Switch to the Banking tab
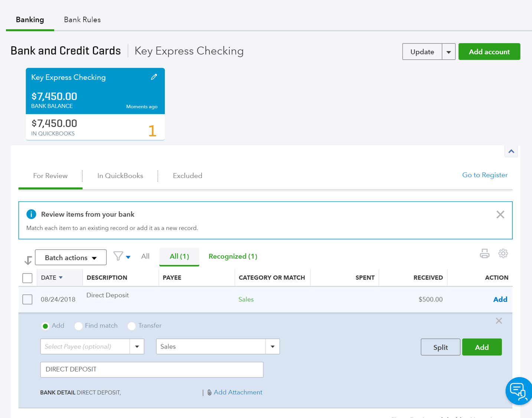Viewport: 532px width, 418px height. (30, 20)
